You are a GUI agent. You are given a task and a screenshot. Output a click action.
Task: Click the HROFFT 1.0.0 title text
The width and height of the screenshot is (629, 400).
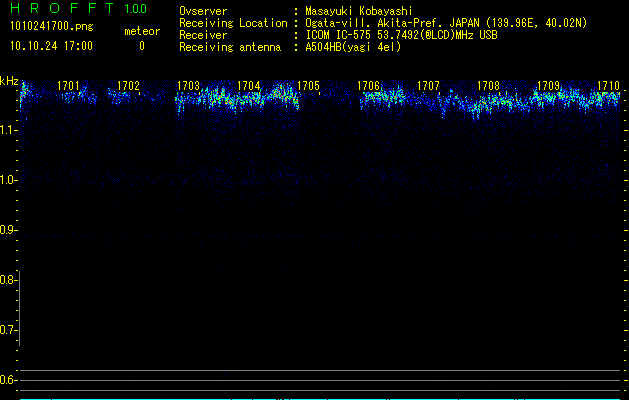[x=79, y=8]
